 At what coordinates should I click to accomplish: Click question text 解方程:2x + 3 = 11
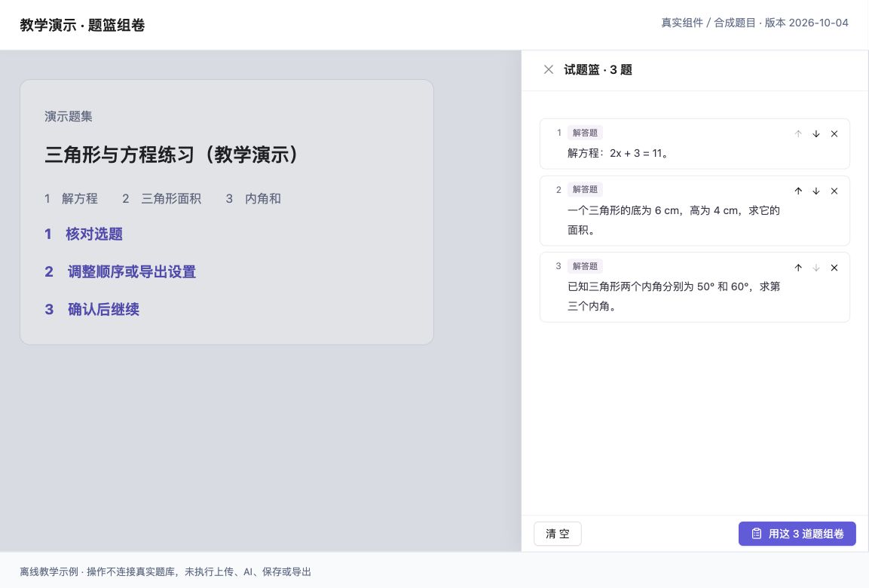pyautogui.click(x=618, y=154)
